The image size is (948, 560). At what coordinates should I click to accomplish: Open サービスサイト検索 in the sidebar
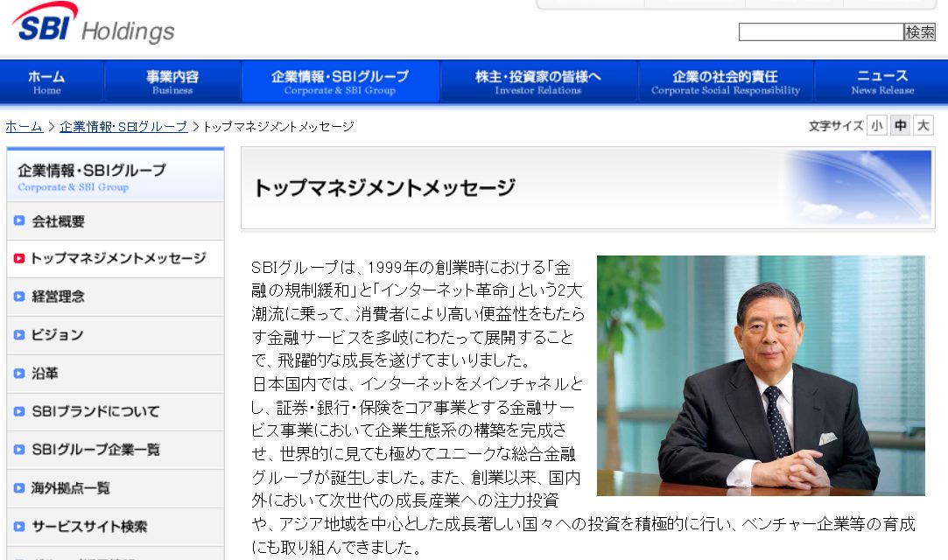pos(115,526)
